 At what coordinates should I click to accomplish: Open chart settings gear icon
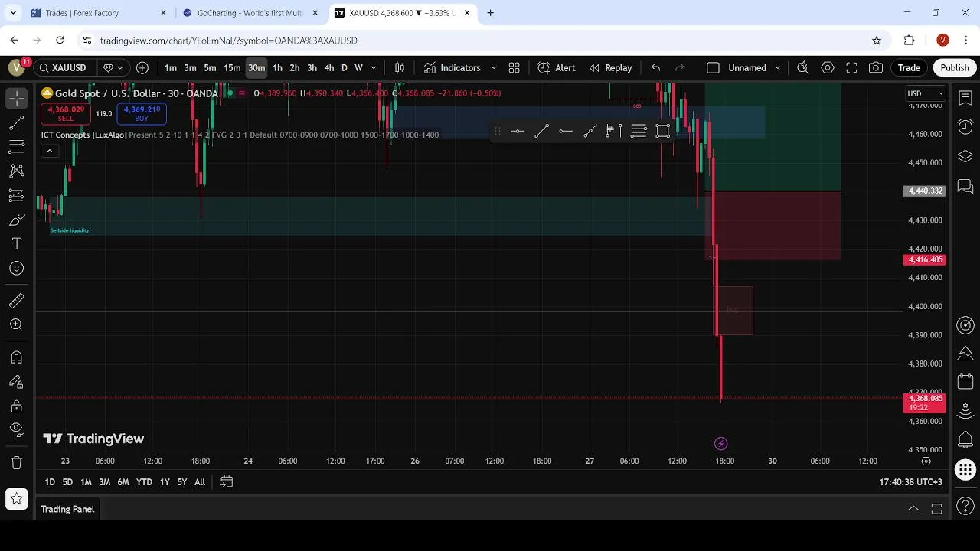point(828,68)
